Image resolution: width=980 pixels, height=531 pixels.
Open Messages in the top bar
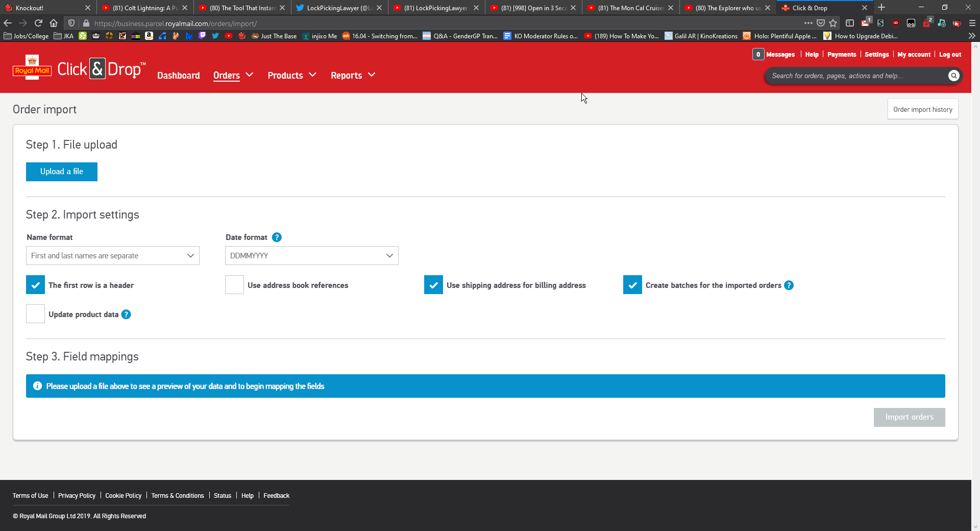click(774, 54)
